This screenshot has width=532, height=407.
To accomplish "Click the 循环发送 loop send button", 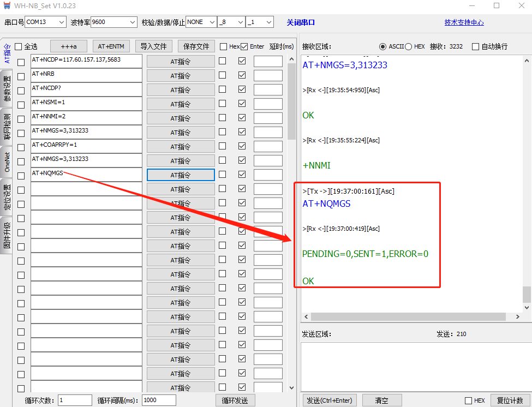I will click(235, 400).
